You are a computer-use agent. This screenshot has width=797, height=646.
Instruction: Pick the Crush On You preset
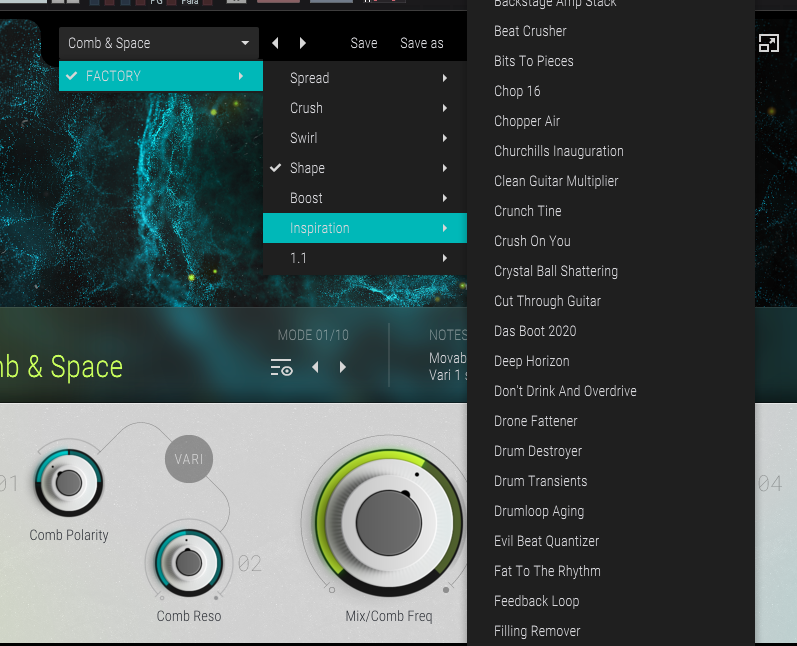[611, 241]
